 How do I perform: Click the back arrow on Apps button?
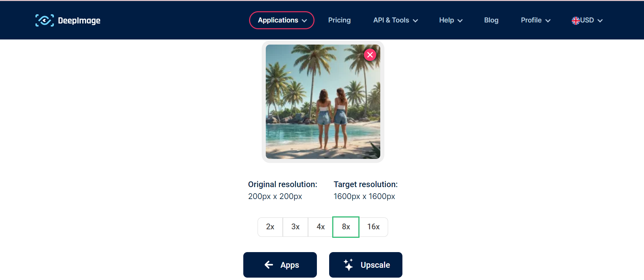[269, 265]
